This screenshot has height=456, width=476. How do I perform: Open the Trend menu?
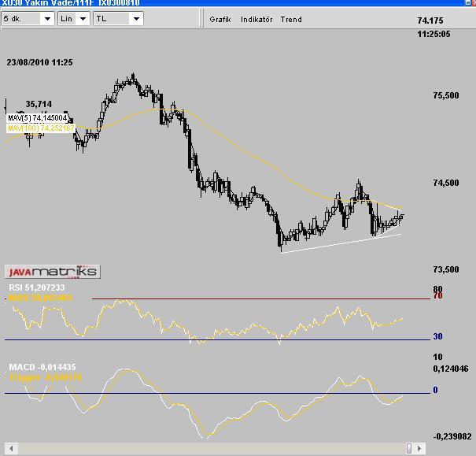click(291, 20)
